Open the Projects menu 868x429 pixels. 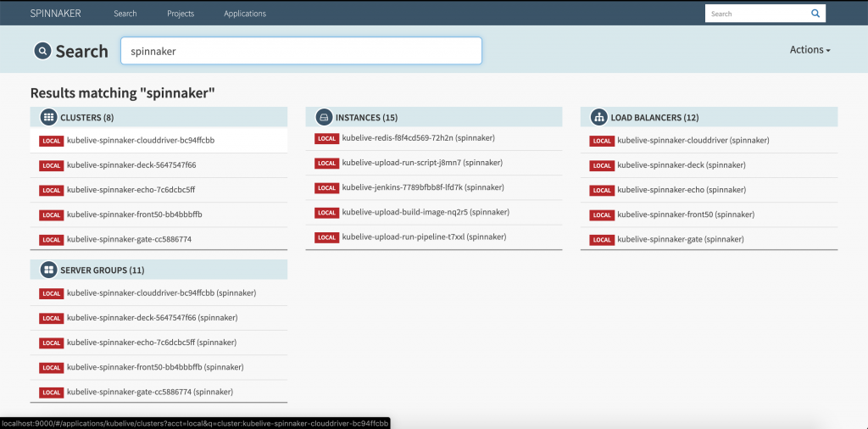[181, 14]
